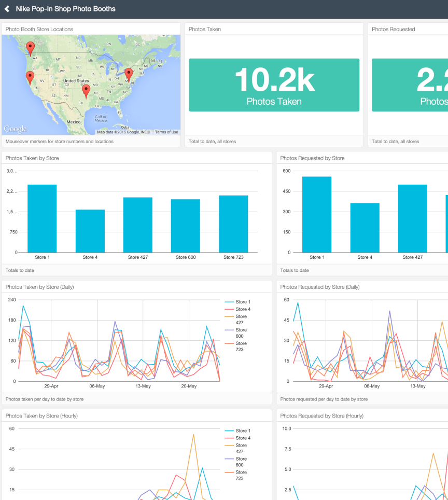The height and width of the screenshot is (500, 448).
Task: Click Store 600 bar in Photos Taken by Store
Action: click(x=185, y=226)
